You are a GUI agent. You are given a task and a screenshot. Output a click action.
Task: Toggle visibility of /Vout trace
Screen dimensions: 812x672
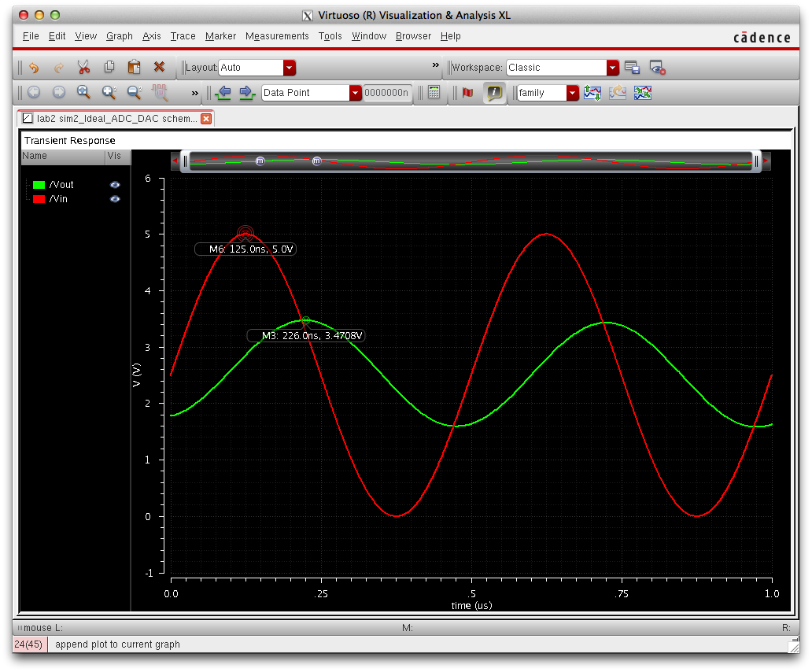115,185
